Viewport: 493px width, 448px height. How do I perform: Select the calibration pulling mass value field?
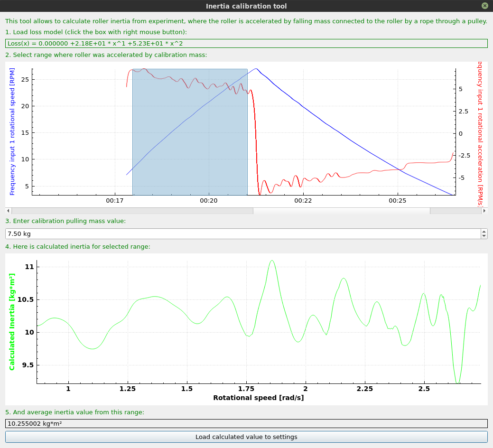tap(190, 233)
